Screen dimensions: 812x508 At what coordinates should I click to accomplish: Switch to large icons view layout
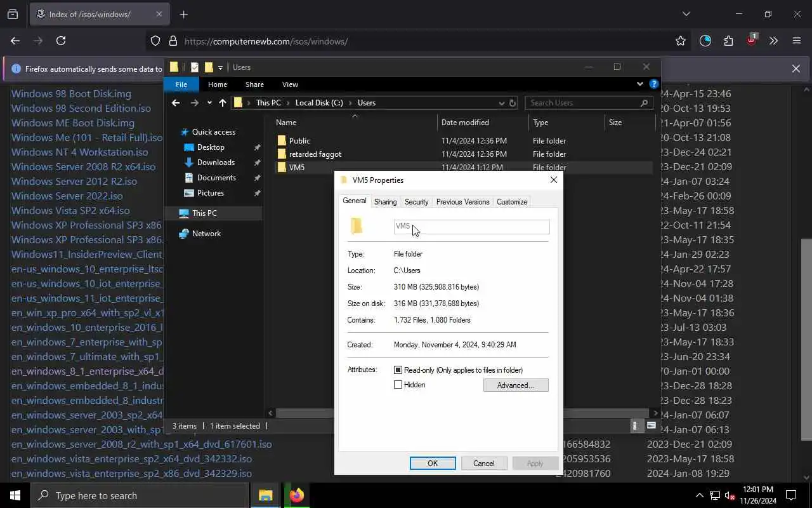pos(651,426)
